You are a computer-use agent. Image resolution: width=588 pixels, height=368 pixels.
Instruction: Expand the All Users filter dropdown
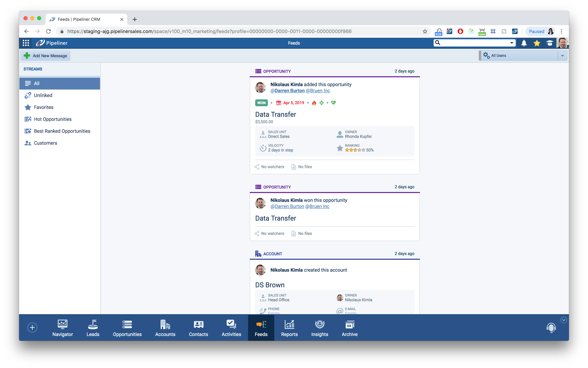tap(562, 55)
